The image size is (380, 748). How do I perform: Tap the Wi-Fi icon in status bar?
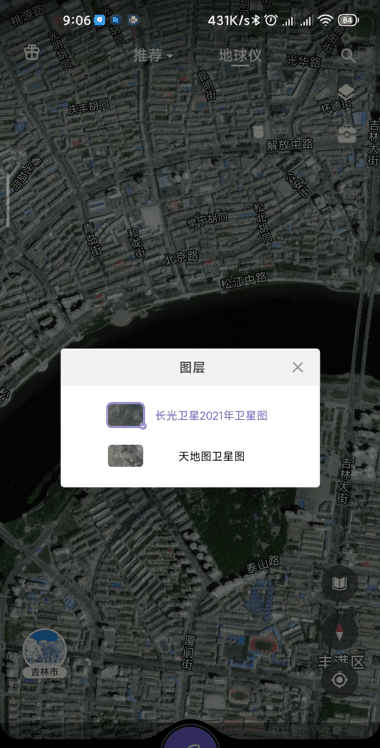326,20
